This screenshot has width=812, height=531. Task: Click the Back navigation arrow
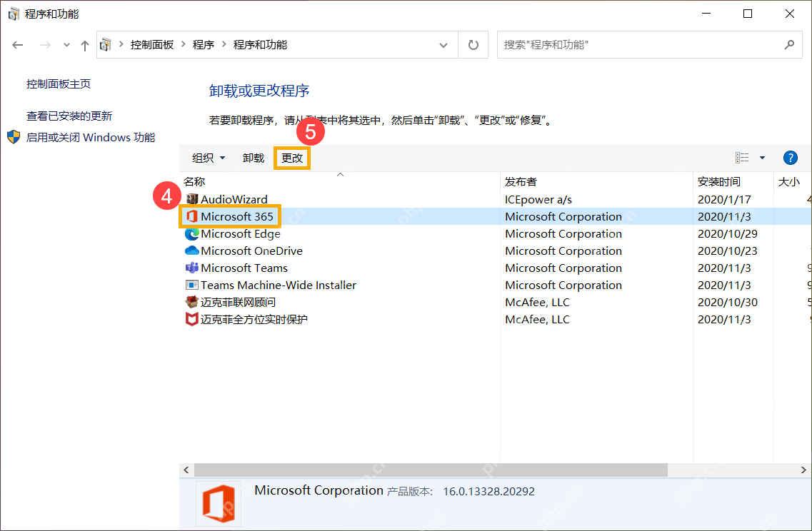pyautogui.click(x=18, y=45)
